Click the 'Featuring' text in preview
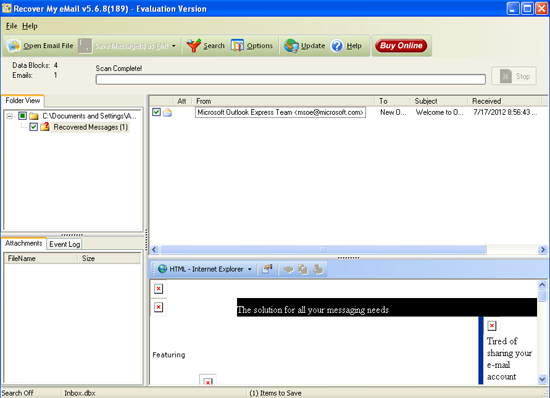The image size is (550, 398). pos(169,355)
